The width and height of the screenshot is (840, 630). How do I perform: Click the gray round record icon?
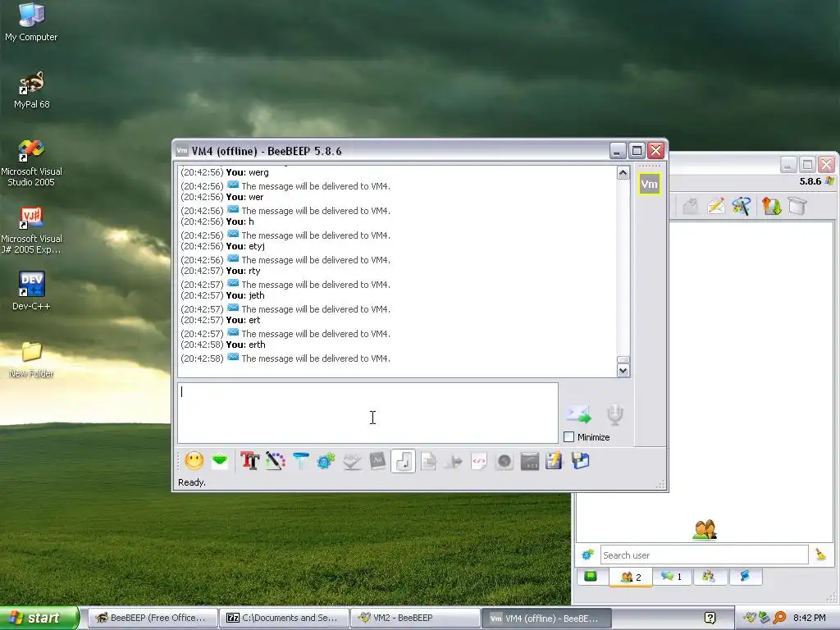tap(504, 461)
